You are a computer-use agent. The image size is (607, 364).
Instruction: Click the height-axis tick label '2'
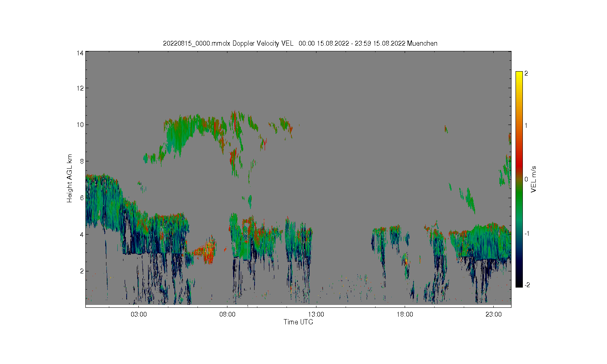tap(82, 271)
